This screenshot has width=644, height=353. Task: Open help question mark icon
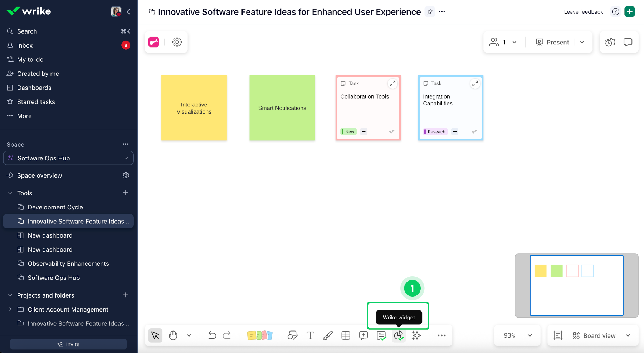615,12
